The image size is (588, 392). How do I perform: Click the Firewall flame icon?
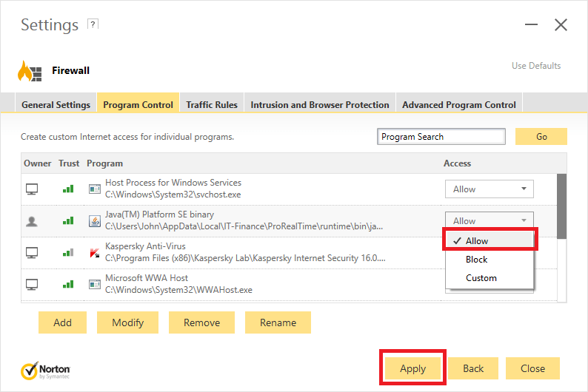tap(30, 71)
